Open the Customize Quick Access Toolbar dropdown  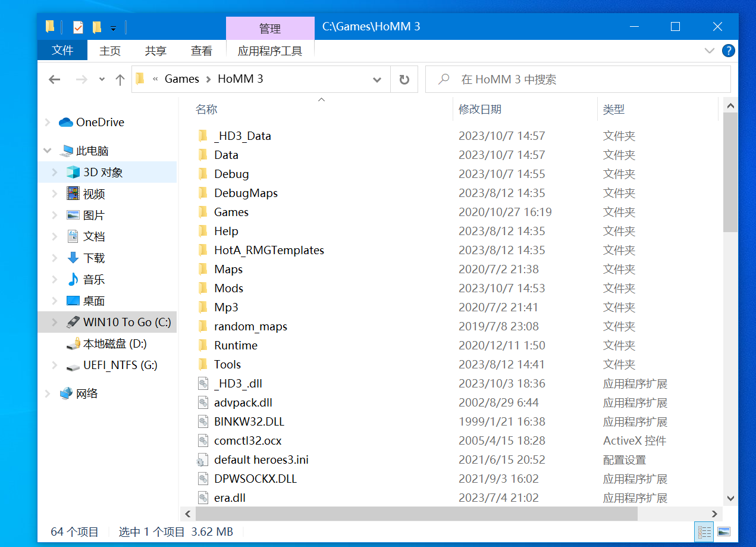coord(113,27)
